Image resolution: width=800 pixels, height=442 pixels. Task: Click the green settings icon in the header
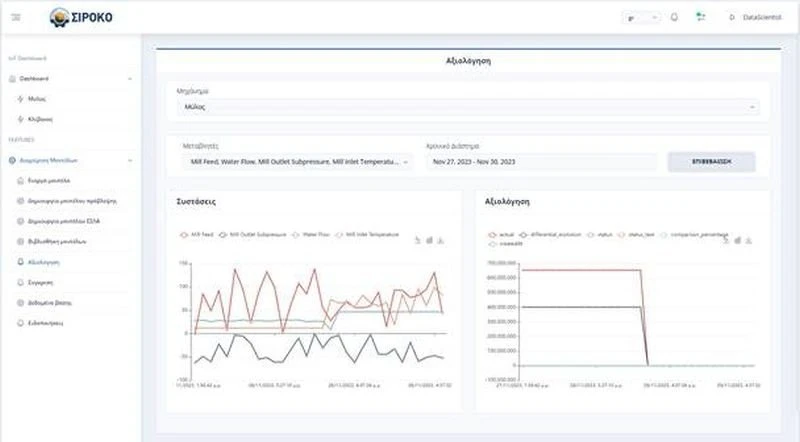tap(700, 17)
